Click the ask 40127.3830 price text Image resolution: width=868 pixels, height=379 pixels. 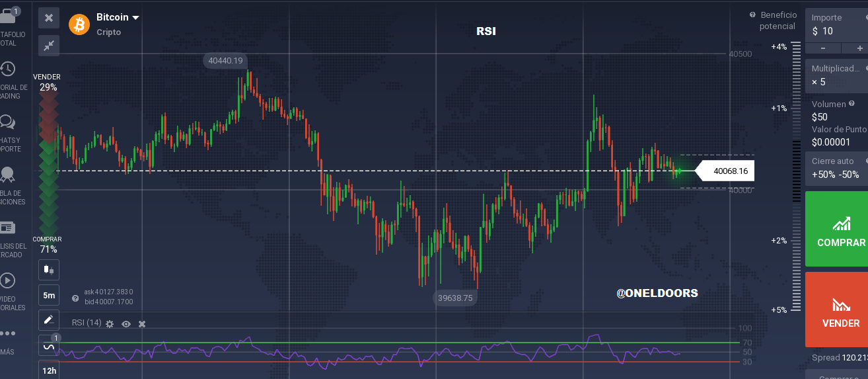point(108,291)
